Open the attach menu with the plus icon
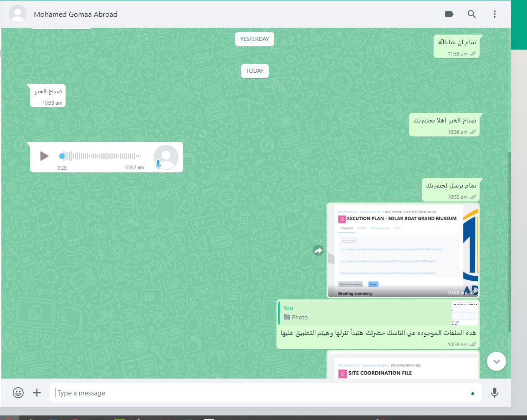The image size is (527, 420). point(37,392)
